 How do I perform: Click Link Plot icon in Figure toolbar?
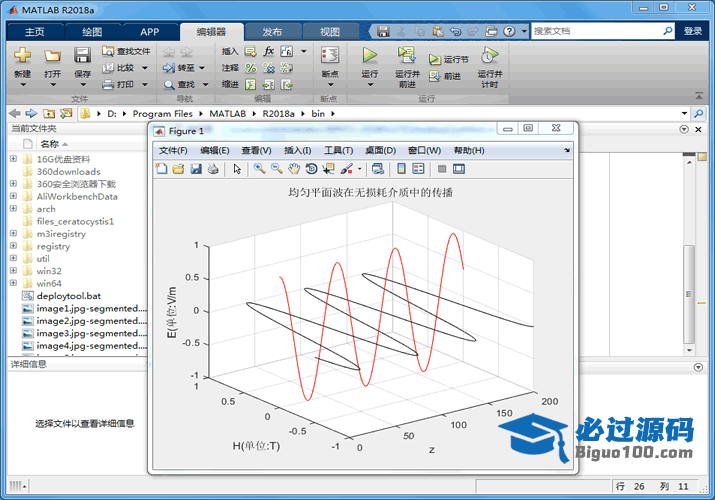(x=378, y=169)
